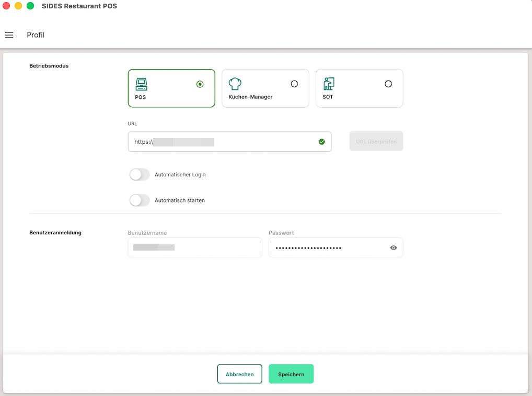The width and height of the screenshot is (532, 396).
Task: Select the POS radio button
Action: pos(200,84)
